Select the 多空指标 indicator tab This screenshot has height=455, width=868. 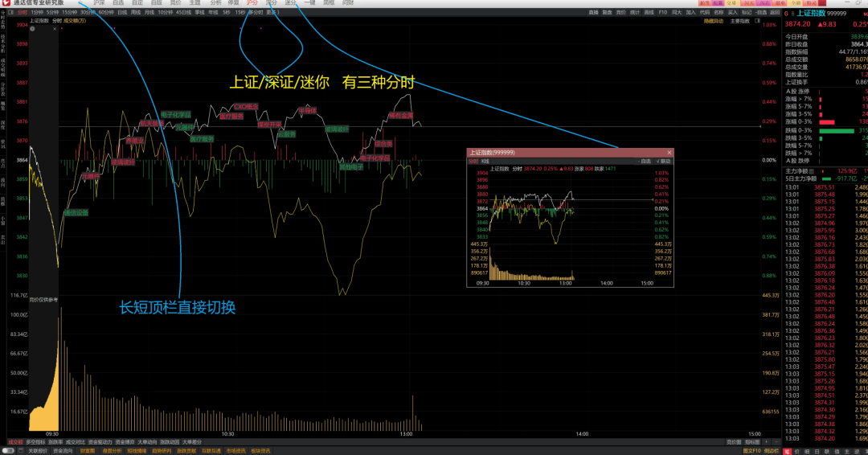click(35, 442)
